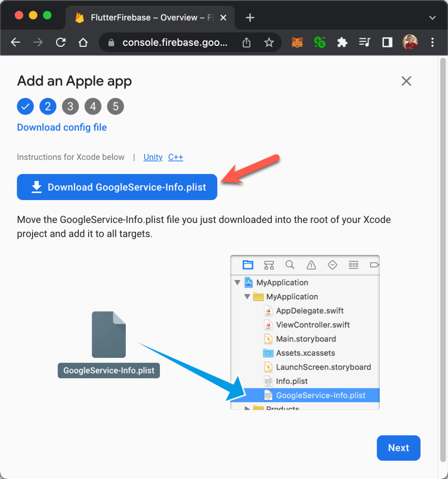
Task: Open Chrome three-dot menu
Action: pos(432,42)
